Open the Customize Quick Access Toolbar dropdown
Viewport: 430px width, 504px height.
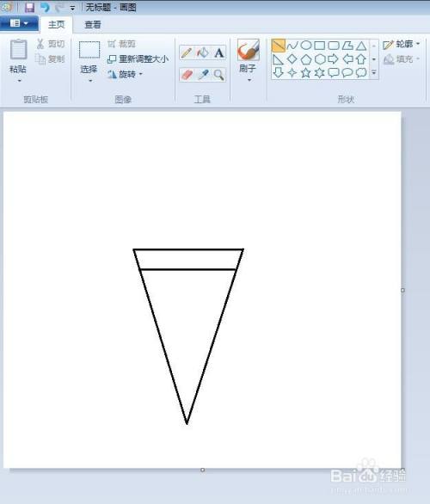tap(72, 8)
